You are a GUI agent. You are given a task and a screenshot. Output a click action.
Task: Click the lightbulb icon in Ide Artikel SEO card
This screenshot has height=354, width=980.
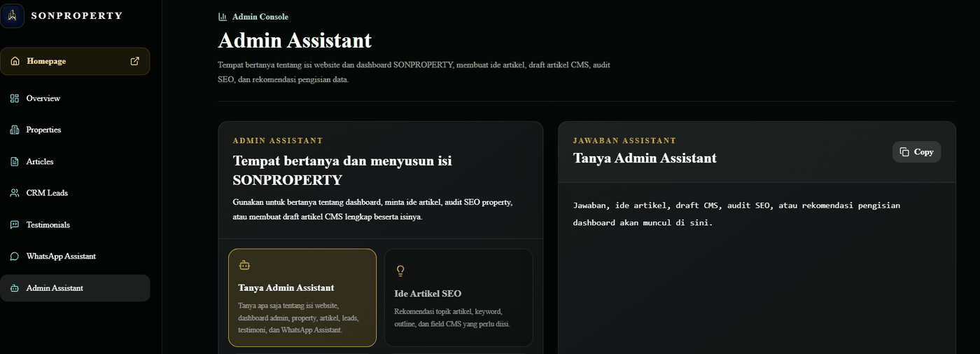tap(400, 271)
